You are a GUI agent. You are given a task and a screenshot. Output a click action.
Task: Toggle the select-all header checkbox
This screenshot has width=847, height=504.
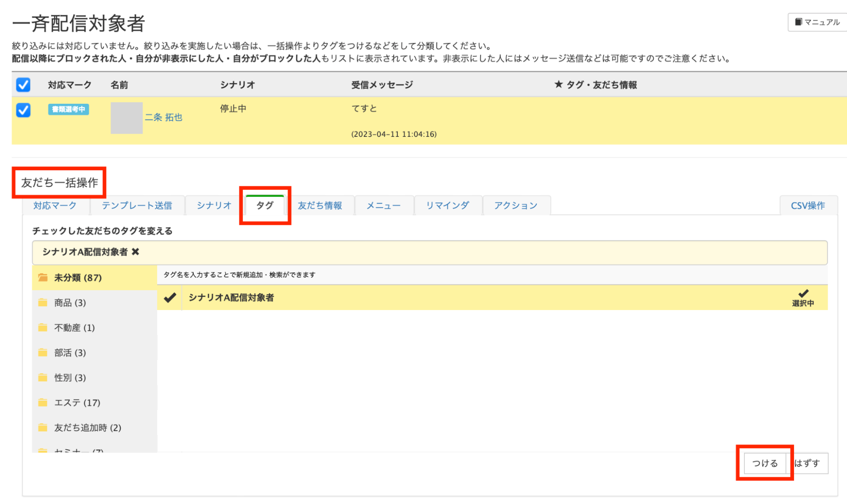tap(23, 85)
